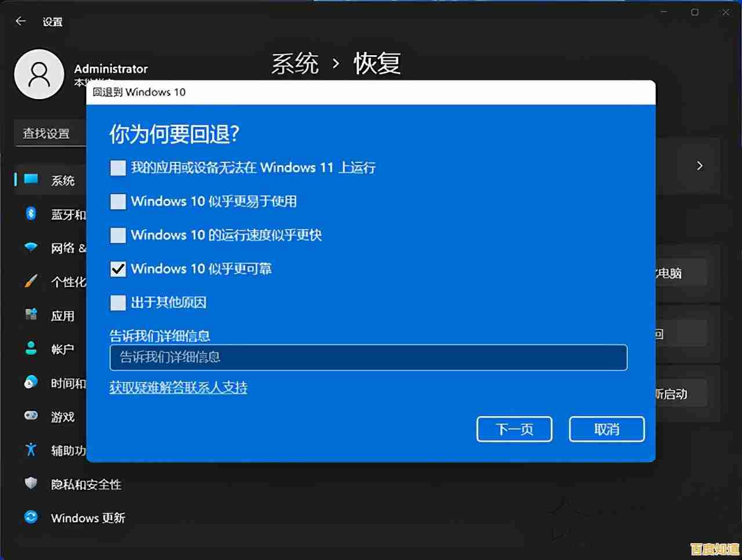Click the back arrow in Settings
Image resolution: width=742 pixels, height=560 pixels.
point(20,21)
